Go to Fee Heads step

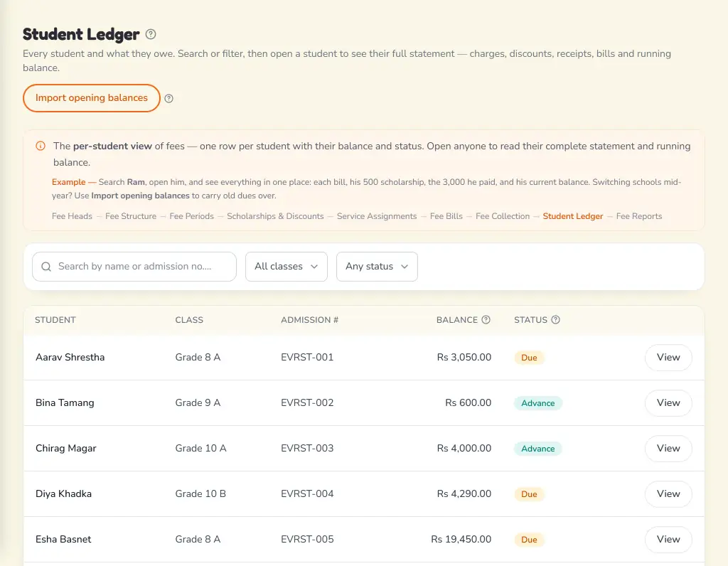pos(72,216)
